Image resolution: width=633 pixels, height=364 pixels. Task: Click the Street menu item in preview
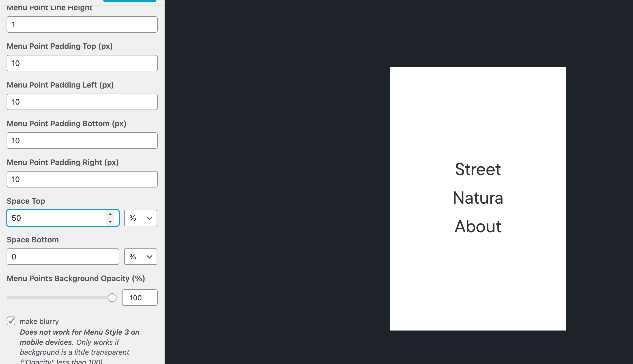tap(478, 169)
